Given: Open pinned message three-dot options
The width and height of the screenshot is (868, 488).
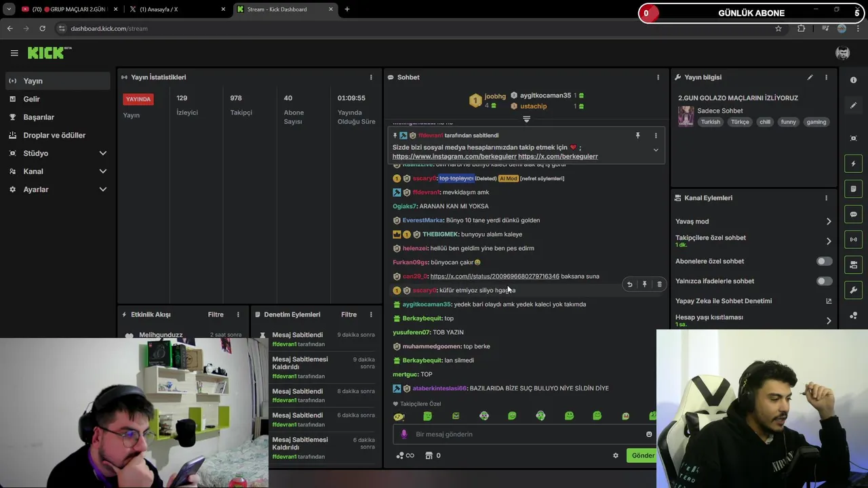Looking at the screenshot, I should pyautogui.click(x=656, y=136).
